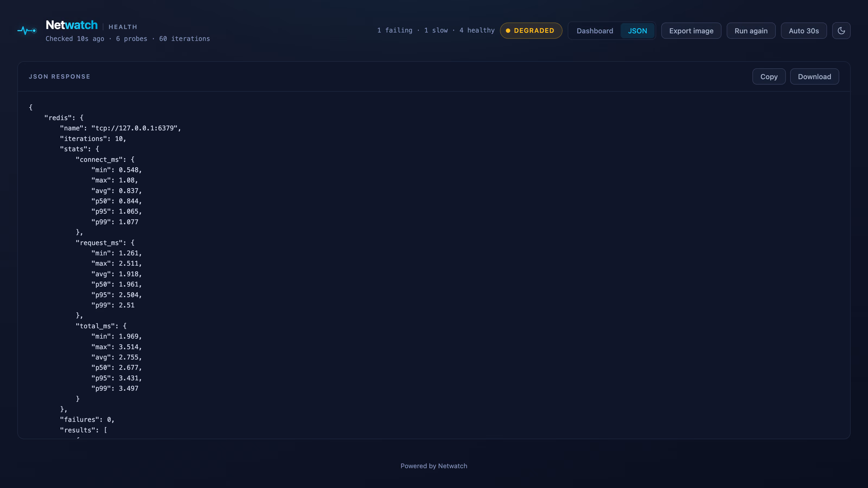The image size is (868, 488).
Task: Switch to the Dashboard view tab
Action: click(x=595, y=31)
